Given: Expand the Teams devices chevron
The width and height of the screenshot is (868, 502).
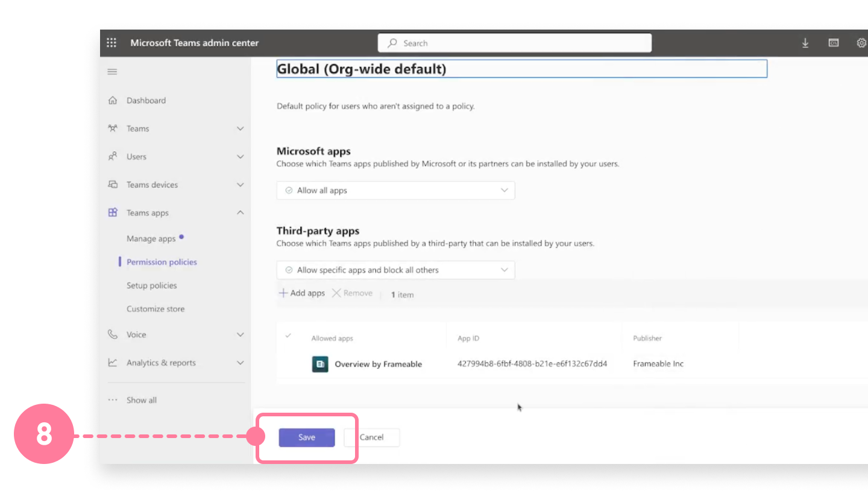Looking at the screenshot, I should [241, 185].
